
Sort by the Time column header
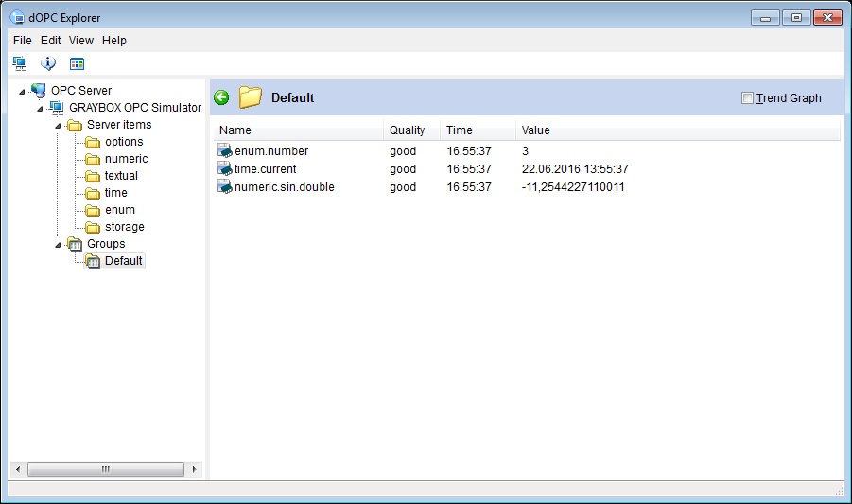[478, 130]
